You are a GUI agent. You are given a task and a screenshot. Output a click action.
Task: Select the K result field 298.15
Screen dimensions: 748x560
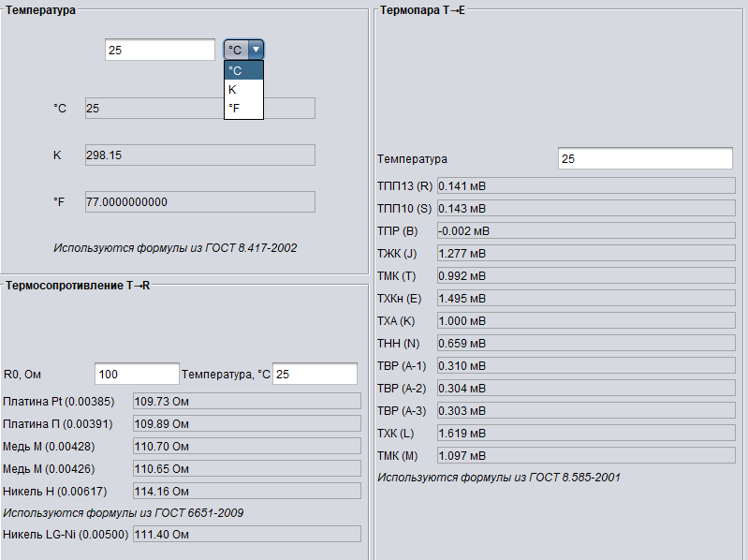click(199, 155)
